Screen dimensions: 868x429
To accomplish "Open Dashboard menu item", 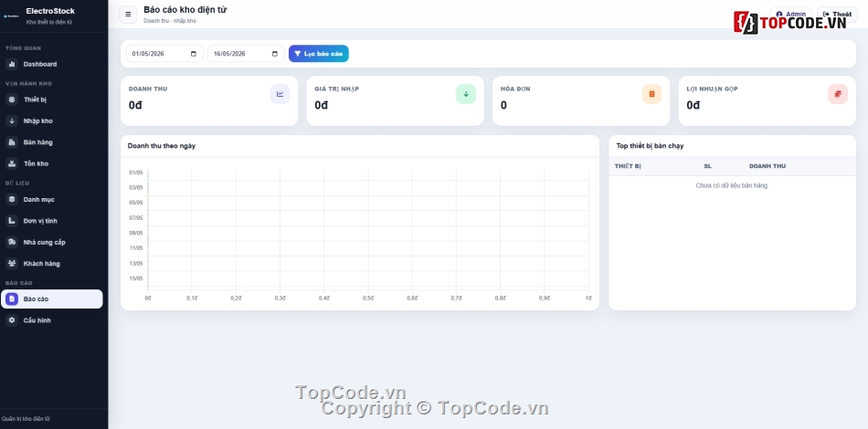I will pos(51,64).
